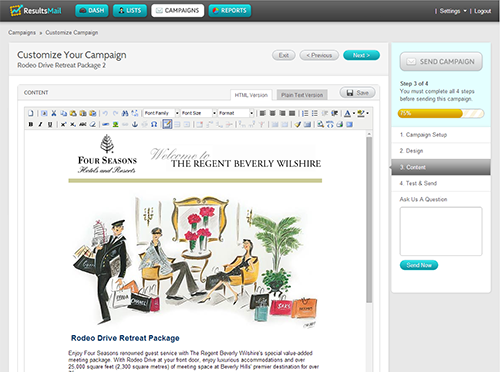The width and height of the screenshot is (500, 372).
Task: Click the Ask Us A Question textbox
Action: (x=441, y=231)
